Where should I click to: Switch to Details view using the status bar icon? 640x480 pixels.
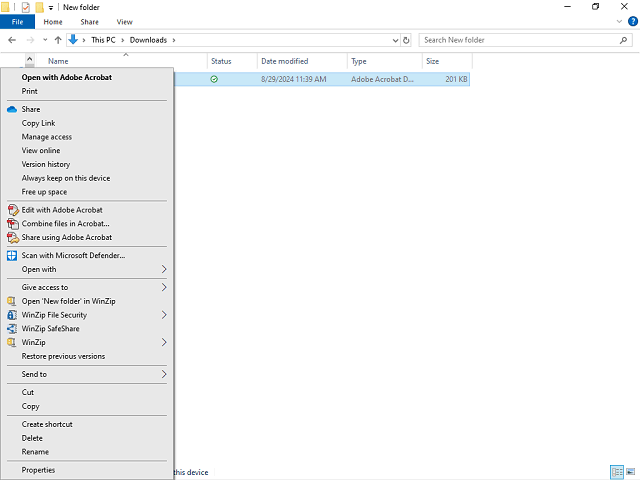click(x=617, y=472)
